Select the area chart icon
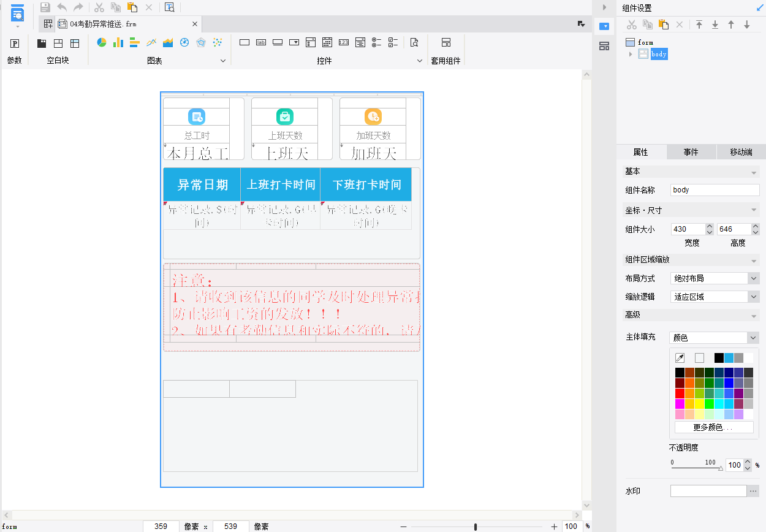This screenshot has width=766, height=532. pos(168,42)
